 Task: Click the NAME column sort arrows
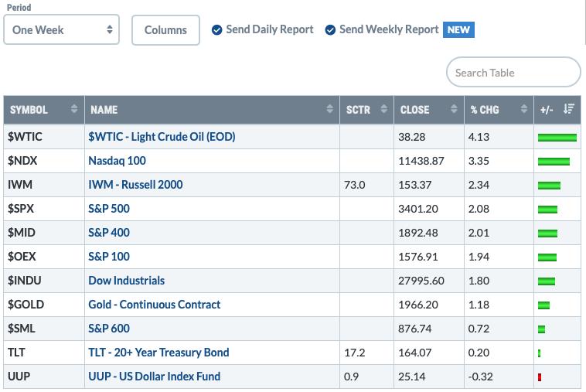tap(329, 109)
